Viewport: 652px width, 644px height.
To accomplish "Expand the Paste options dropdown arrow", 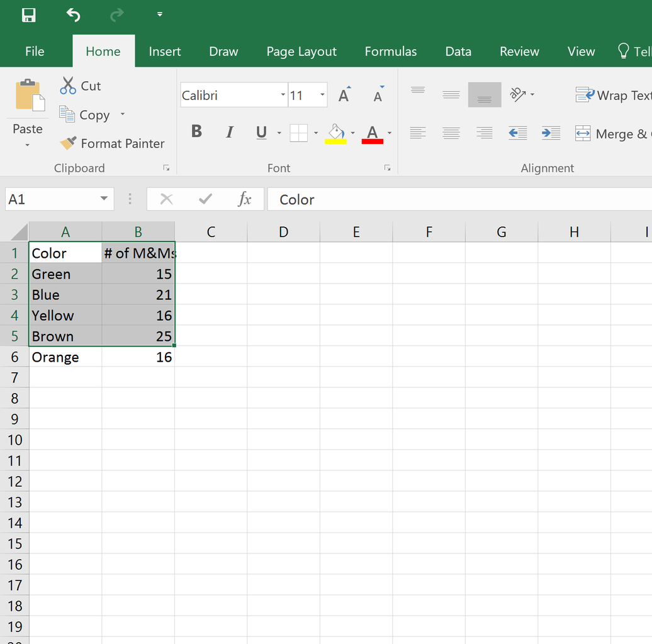I will pyautogui.click(x=28, y=145).
